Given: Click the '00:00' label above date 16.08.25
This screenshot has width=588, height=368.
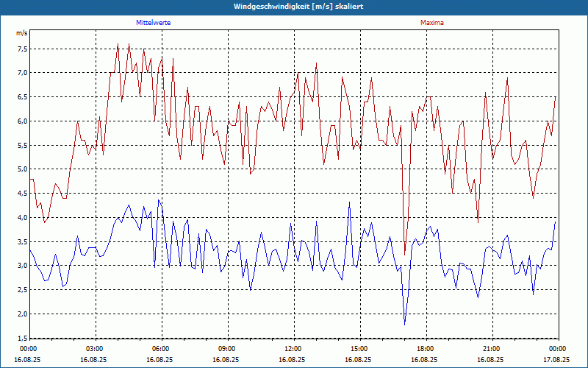Looking at the screenshot, I should (27, 349).
